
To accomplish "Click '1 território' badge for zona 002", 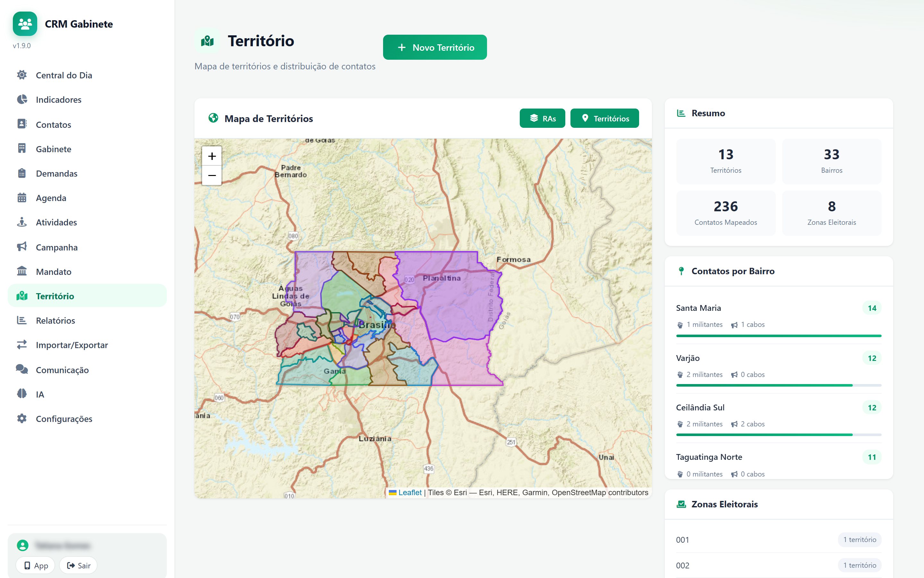I will click(860, 565).
